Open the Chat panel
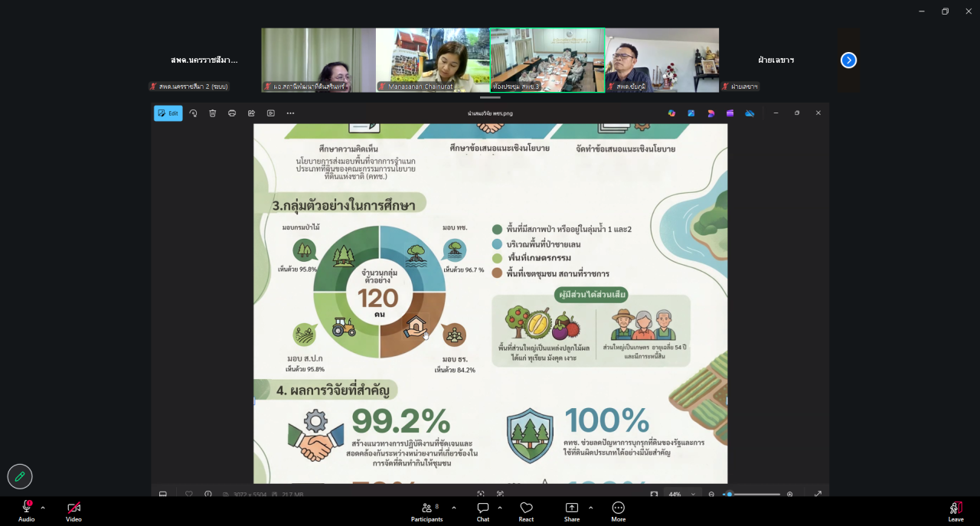The width and height of the screenshot is (980, 526). click(x=483, y=511)
